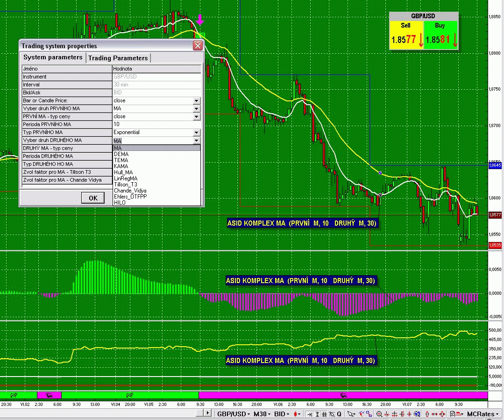504x420 pixels.
Task: Select Tillson_T3 in the dropdown list
Action: 126,185
